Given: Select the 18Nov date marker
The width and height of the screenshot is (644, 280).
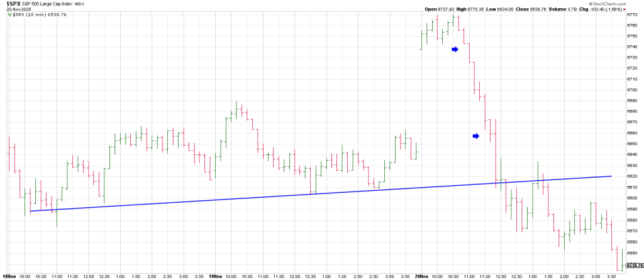Looking at the screenshot, I should [x=9, y=275].
